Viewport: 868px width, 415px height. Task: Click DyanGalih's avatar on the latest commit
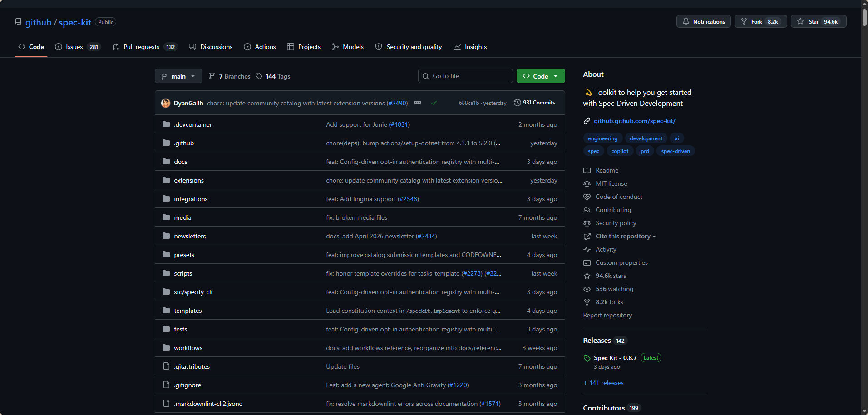click(166, 103)
